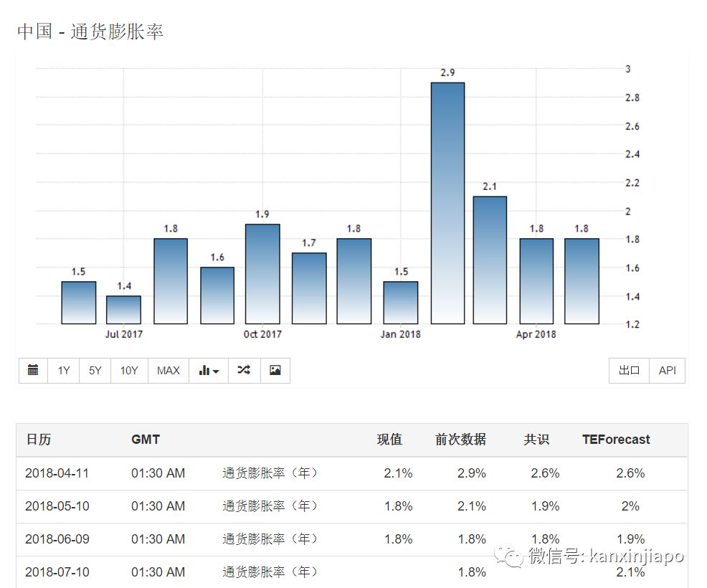
Task: Open the bar chart type dropdown
Action: click(209, 371)
